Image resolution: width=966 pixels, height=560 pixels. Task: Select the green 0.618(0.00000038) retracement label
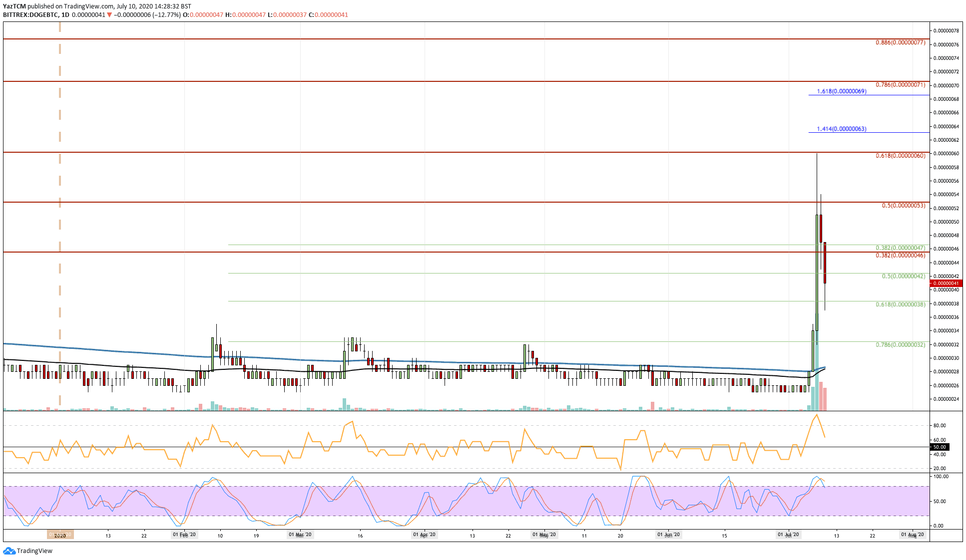900,304
